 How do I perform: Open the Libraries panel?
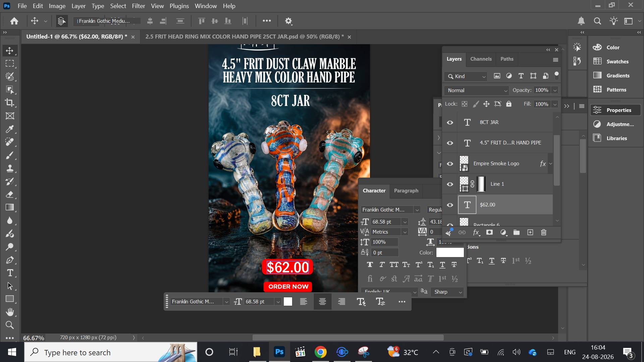tap(616, 138)
